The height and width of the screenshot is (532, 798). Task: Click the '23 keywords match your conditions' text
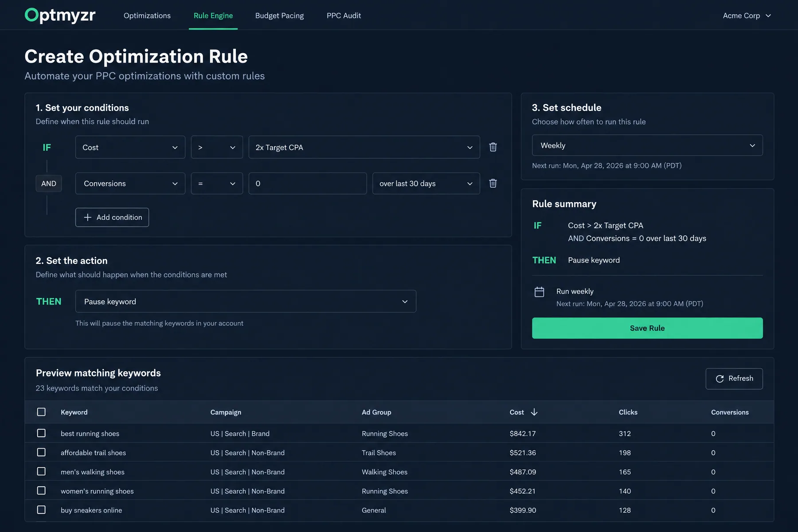pyautogui.click(x=97, y=388)
